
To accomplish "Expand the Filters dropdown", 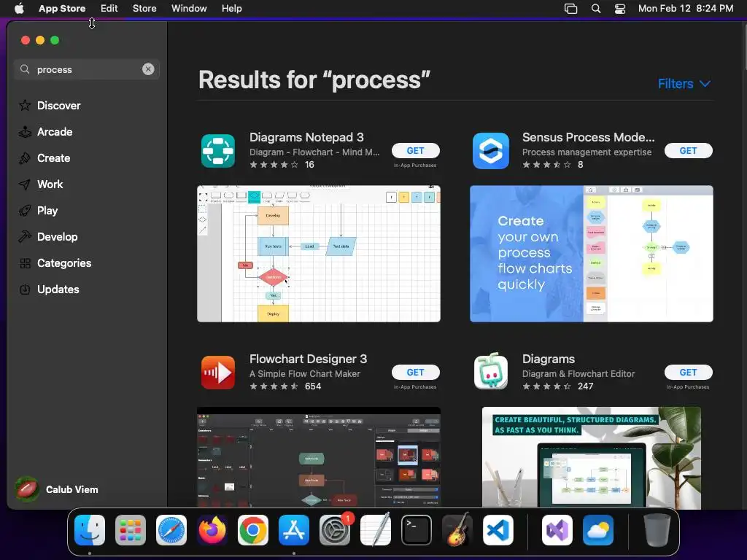I will click(684, 84).
